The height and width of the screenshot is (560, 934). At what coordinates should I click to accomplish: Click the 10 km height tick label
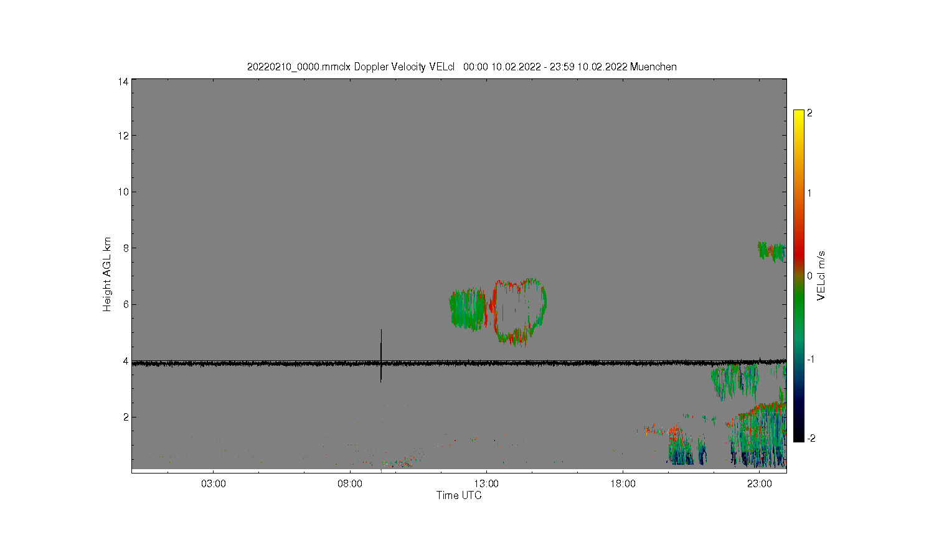tap(123, 192)
